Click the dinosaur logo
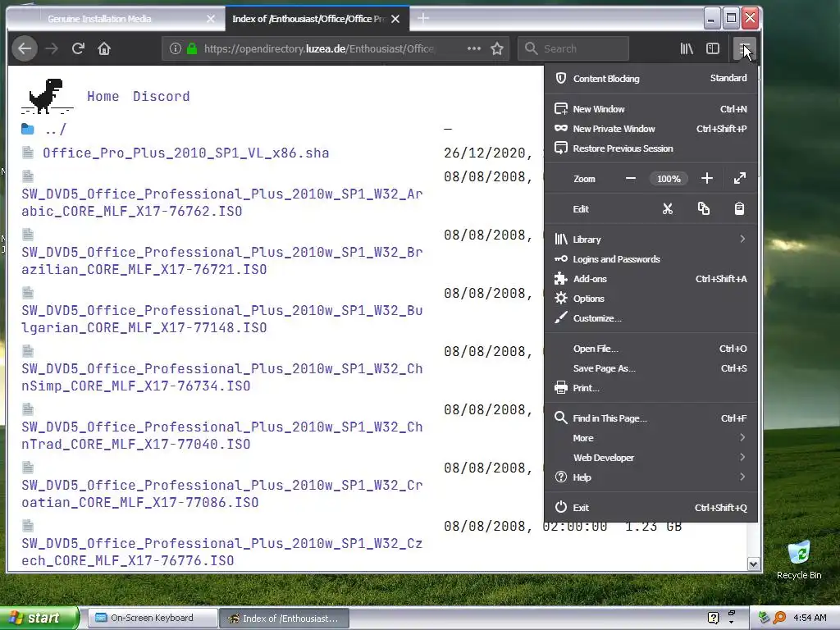 pos(47,96)
